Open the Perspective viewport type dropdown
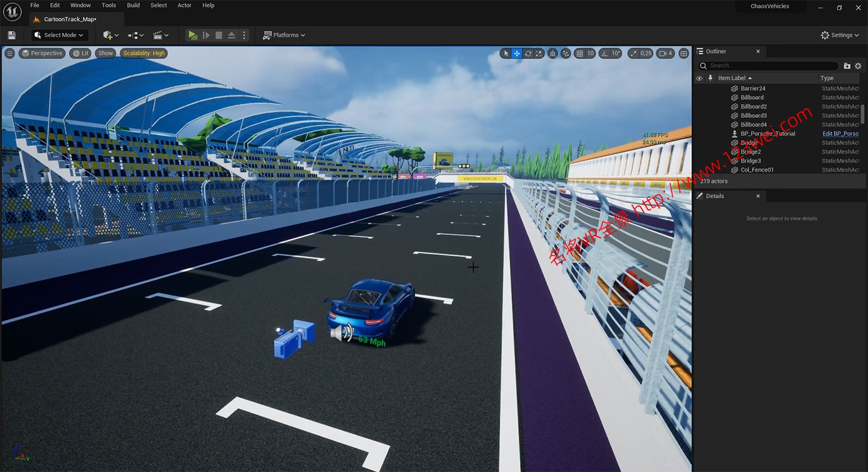 42,53
